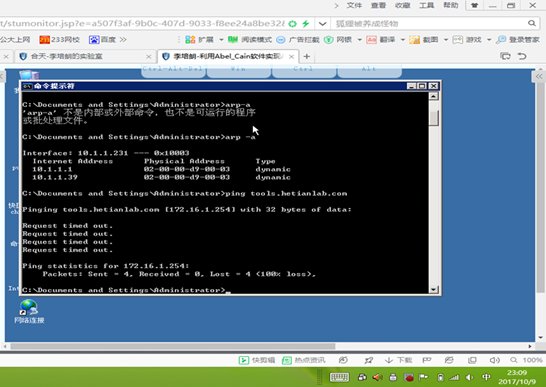Click the action center flag tray icon
This screenshot has height=387, width=546.
[423, 377]
